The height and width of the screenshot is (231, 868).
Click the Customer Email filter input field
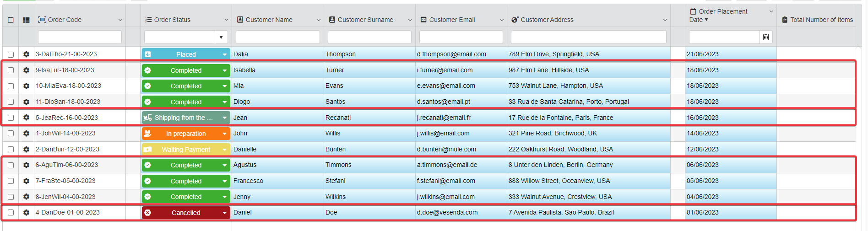point(461,38)
